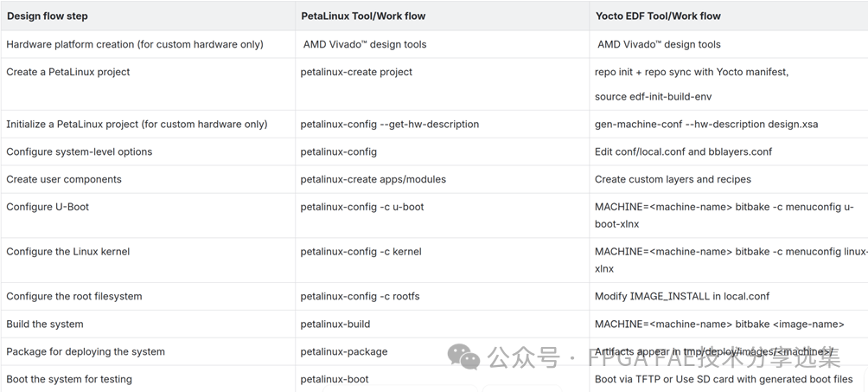
Task: Click the "Create custom layers and recipes" cell
Action: coord(673,179)
